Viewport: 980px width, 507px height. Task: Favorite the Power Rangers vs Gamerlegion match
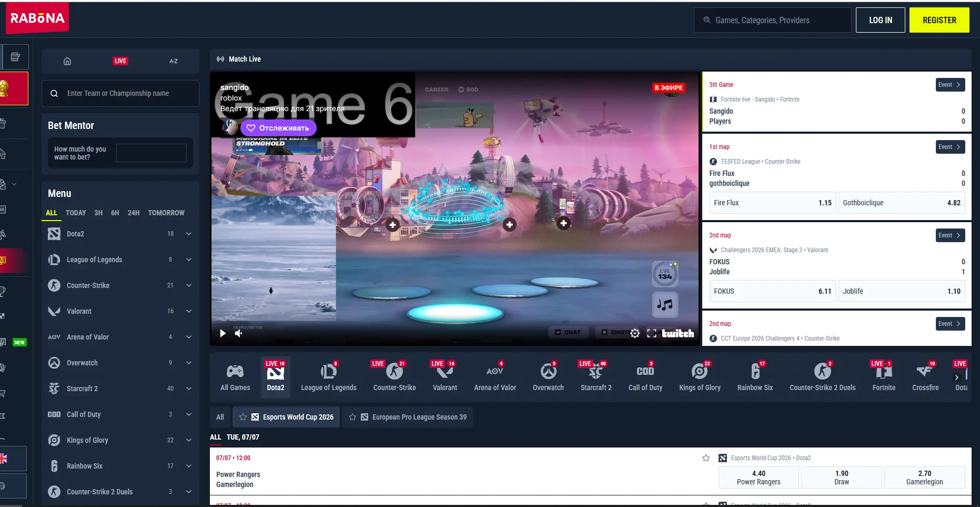(706, 458)
